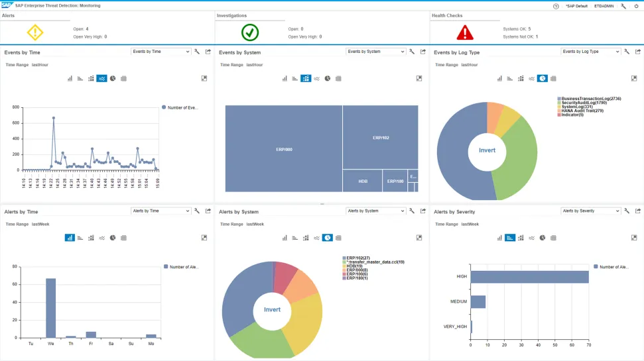The image size is (644, 361).
Task: Click Invert in Events by Log Type pie
Action: click(x=487, y=150)
